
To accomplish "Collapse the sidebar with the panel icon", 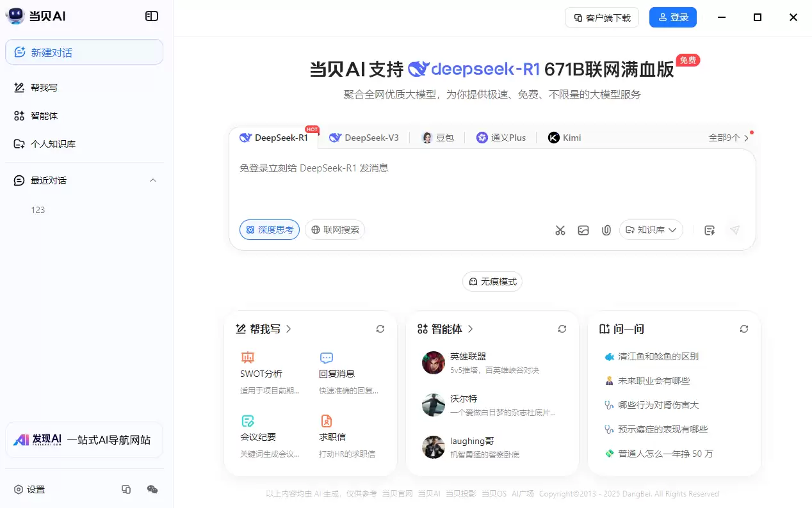I will 152,17.
